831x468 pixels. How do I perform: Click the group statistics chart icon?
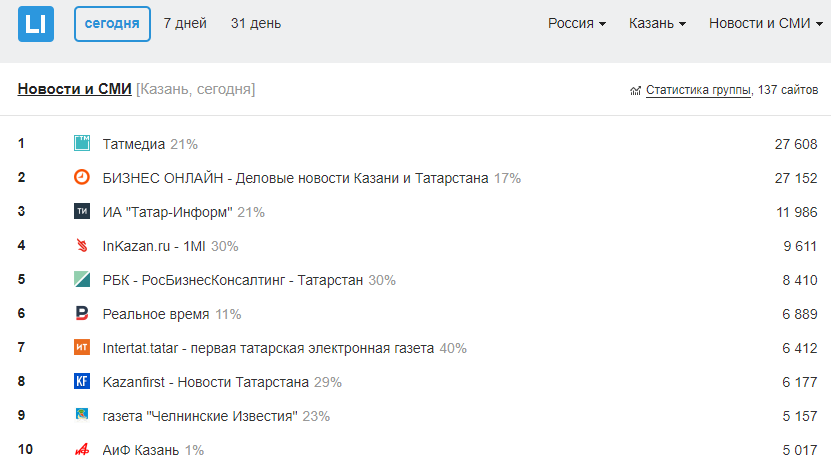point(635,90)
